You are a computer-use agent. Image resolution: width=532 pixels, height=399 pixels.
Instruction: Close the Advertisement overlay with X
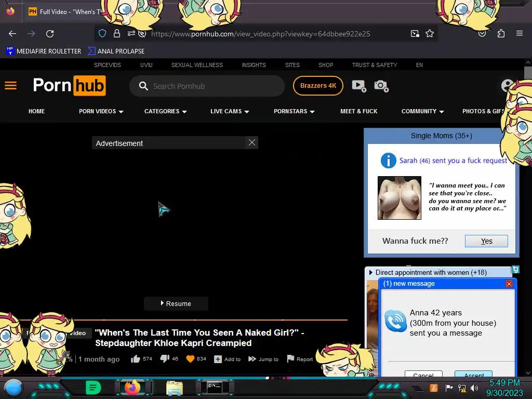(x=252, y=142)
